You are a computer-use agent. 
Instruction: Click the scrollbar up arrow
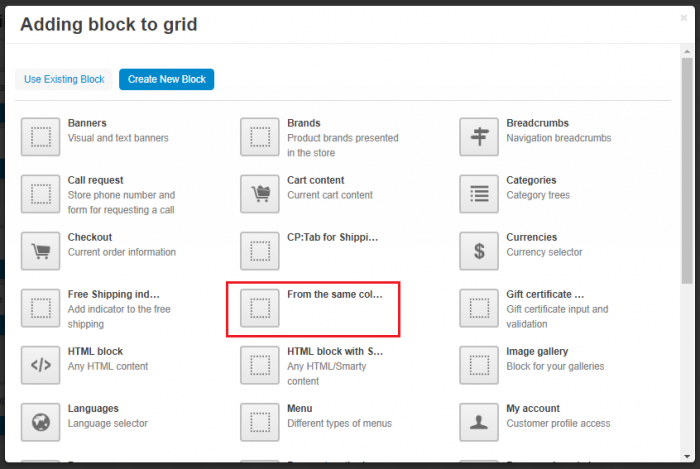(x=687, y=51)
